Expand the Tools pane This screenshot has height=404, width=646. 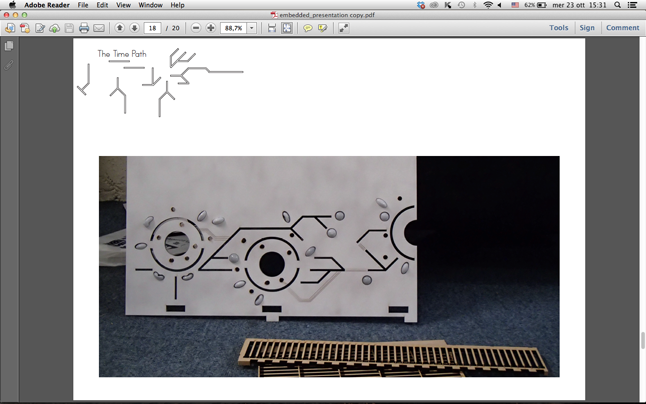coord(558,28)
